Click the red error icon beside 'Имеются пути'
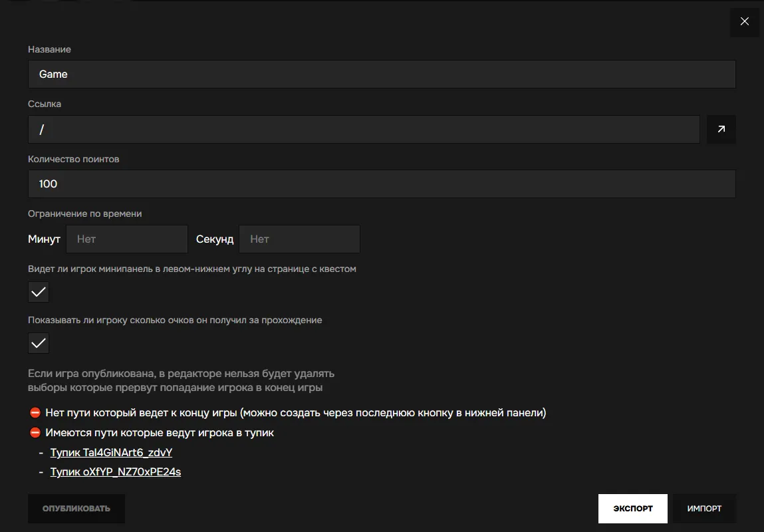 [35, 433]
